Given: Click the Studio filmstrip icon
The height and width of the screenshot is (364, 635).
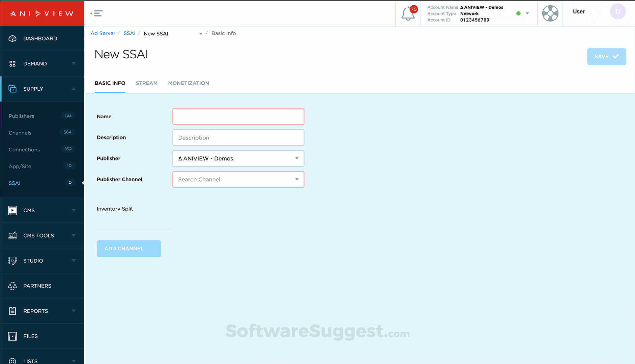Looking at the screenshot, I should (x=12, y=261).
